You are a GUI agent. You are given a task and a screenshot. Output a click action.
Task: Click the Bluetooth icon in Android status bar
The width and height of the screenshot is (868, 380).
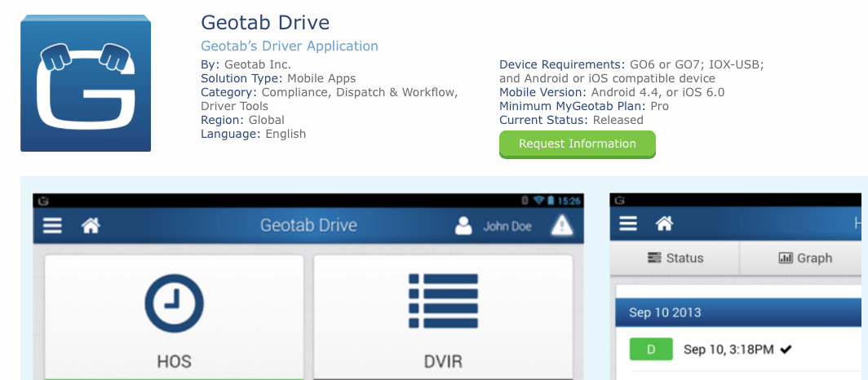click(525, 201)
